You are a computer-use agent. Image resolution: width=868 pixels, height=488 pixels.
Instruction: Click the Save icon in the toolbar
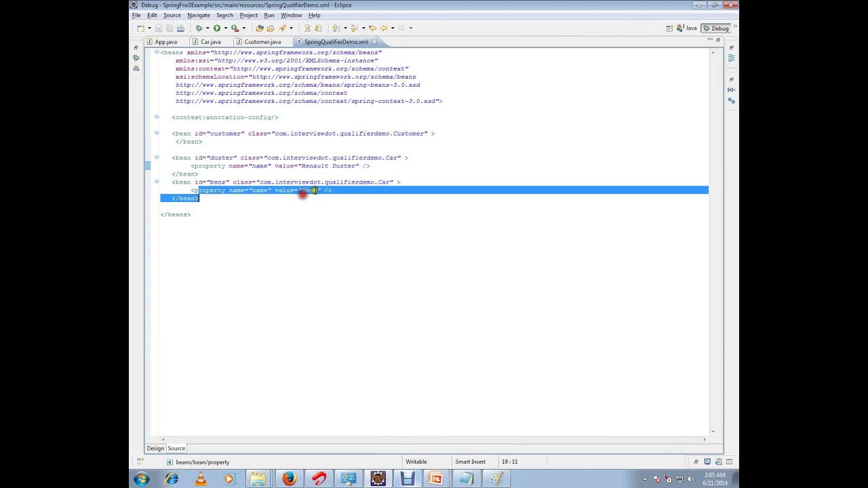[x=159, y=28]
